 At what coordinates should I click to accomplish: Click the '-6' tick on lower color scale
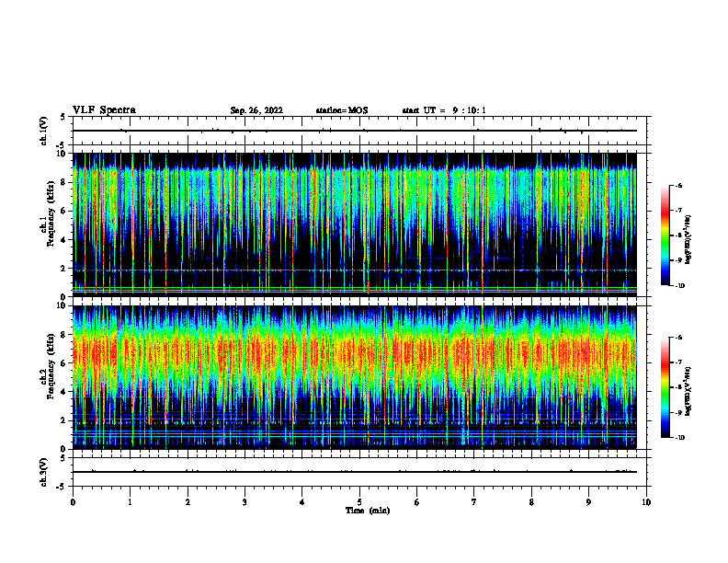pyautogui.click(x=679, y=338)
